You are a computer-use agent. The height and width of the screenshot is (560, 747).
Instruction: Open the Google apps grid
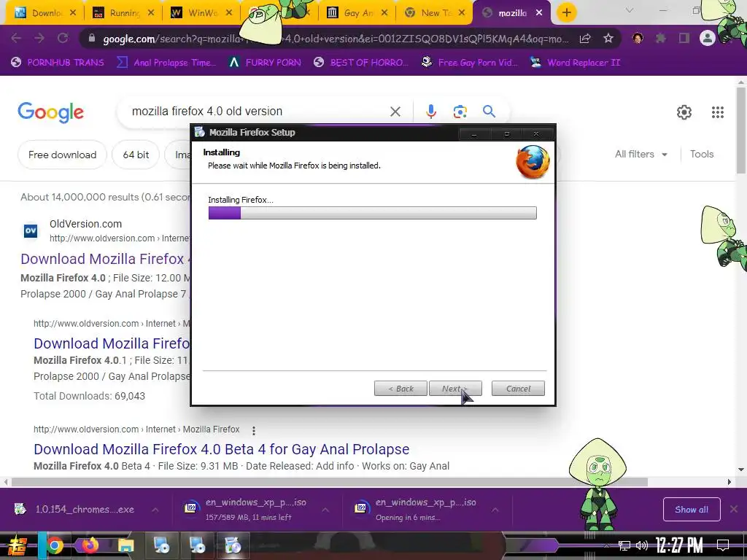pyautogui.click(x=718, y=112)
